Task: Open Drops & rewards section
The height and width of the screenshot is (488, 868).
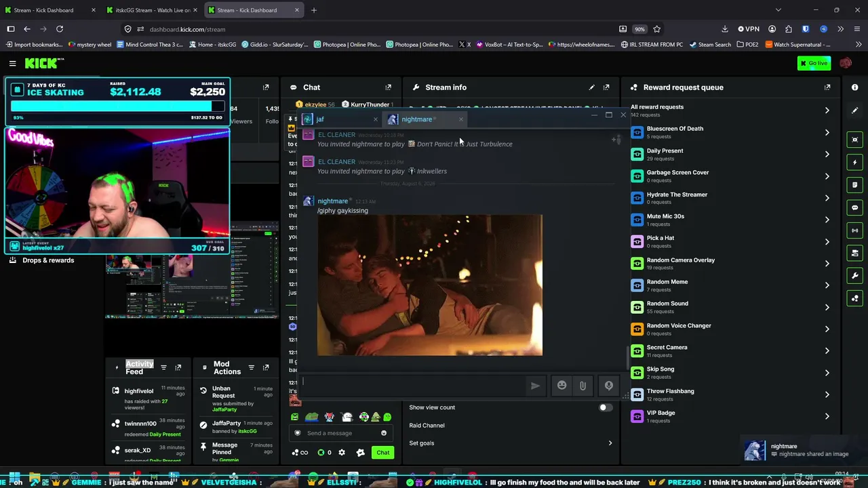Action: 41,260
